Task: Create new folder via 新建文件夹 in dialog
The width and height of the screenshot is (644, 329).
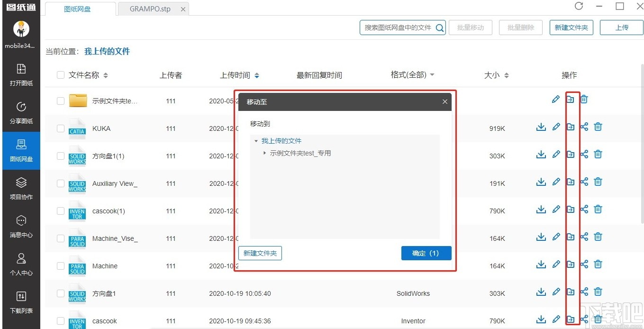Action: tap(260, 253)
